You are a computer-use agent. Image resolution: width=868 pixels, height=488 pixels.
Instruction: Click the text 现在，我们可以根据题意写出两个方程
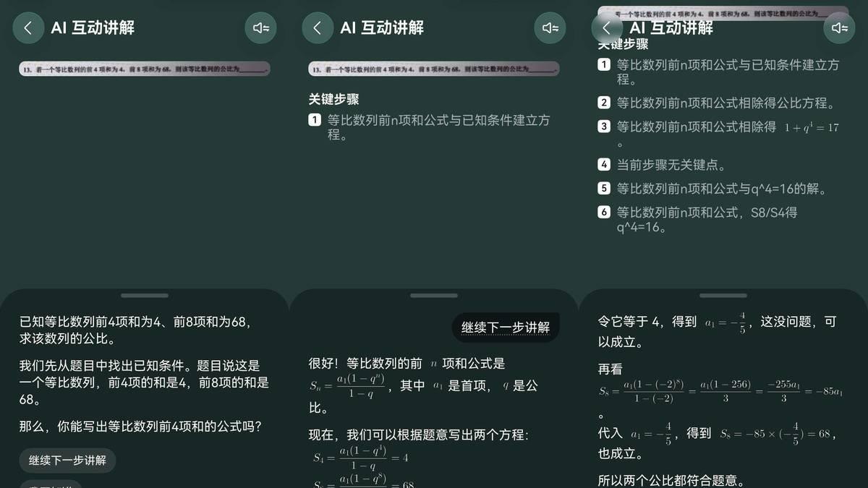[419, 435]
